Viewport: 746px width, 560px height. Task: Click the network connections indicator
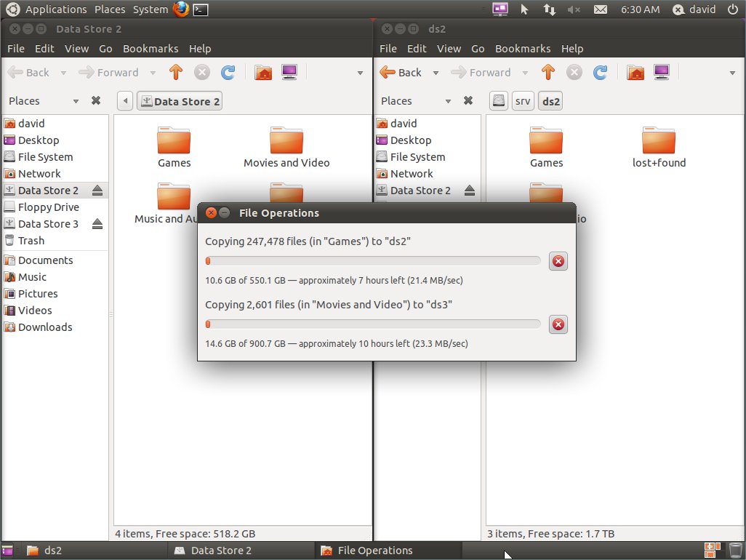[549, 9]
